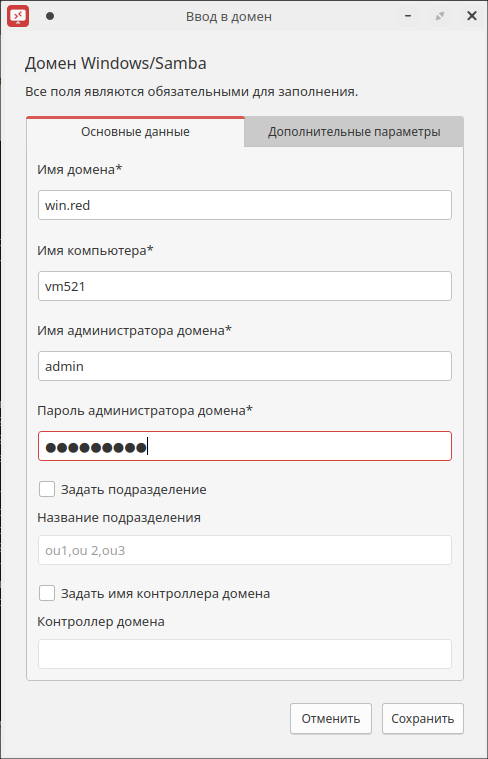Viewport: 488px width, 759px height.
Task: Click the round dot pin button in title bar
Action: click(49, 16)
